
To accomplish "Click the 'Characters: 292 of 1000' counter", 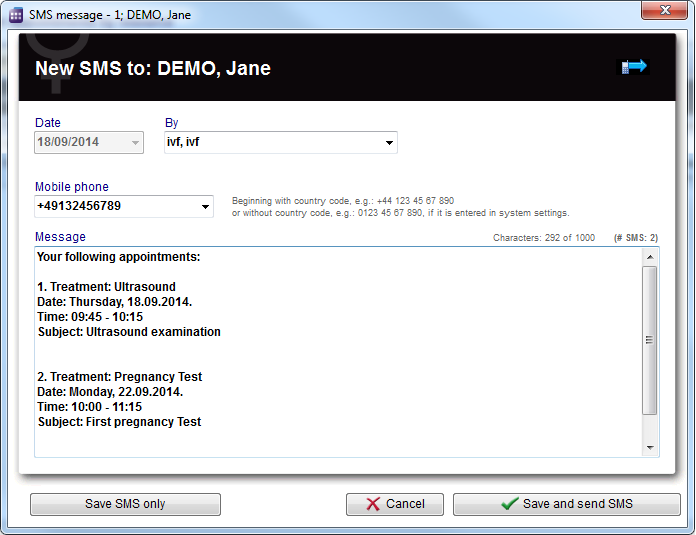I will (544, 238).
